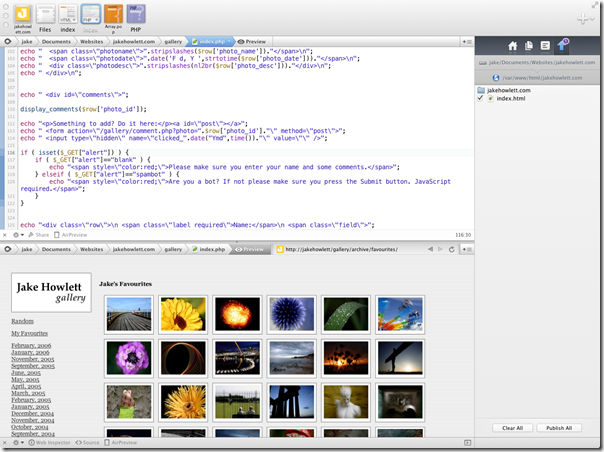Click the globe icon beside remote path
This screenshot has height=452, width=604.
click(x=496, y=78)
